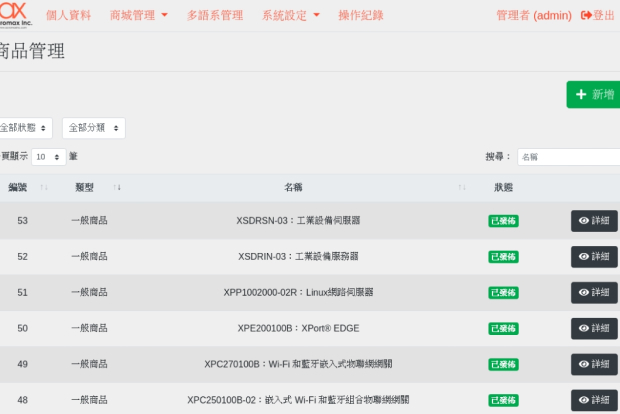Open the 全部狀態 status filter dropdown

tap(25, 128)
